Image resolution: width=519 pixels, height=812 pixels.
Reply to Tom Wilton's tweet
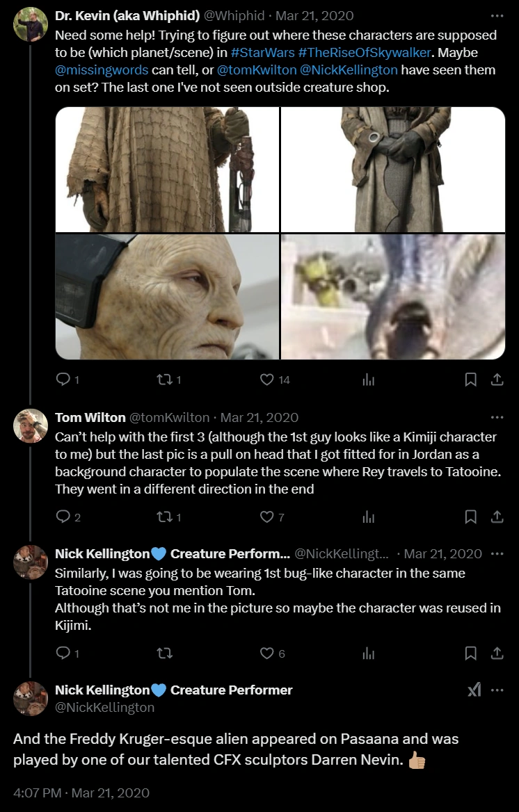click(63, 517)
